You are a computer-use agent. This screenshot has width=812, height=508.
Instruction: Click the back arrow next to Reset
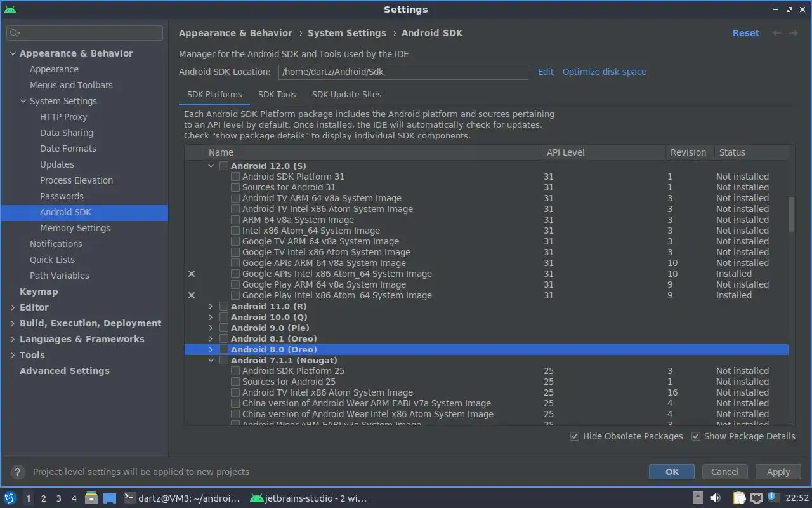pos(776,33)
